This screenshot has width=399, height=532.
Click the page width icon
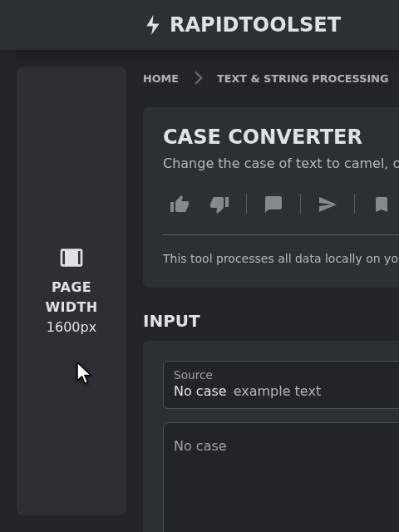71,258
